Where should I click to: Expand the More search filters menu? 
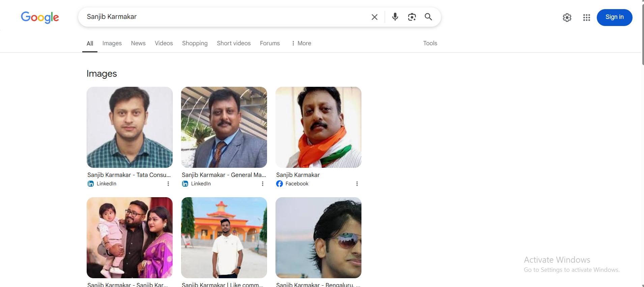(301, 43)
